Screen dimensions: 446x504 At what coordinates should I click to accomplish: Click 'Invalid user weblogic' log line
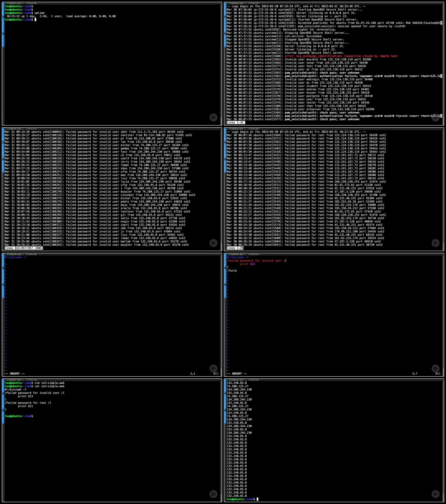coord(300,79)
